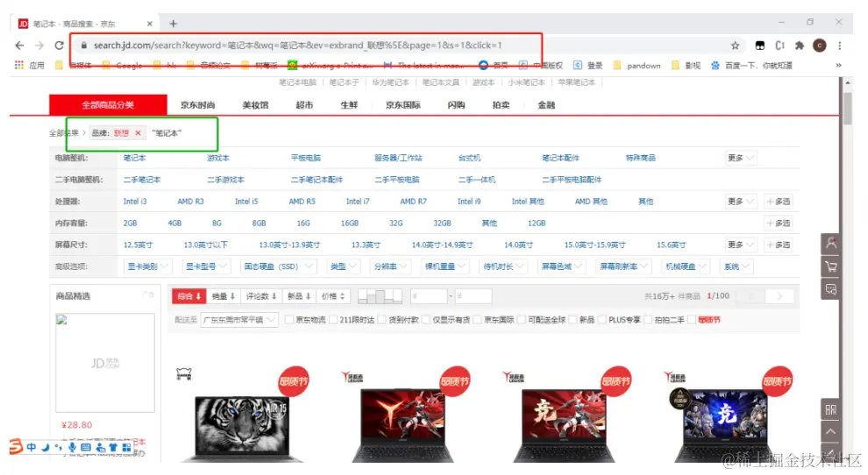
Task: Expand the 显卡型号 dropdown
Action: coord(205,266)
